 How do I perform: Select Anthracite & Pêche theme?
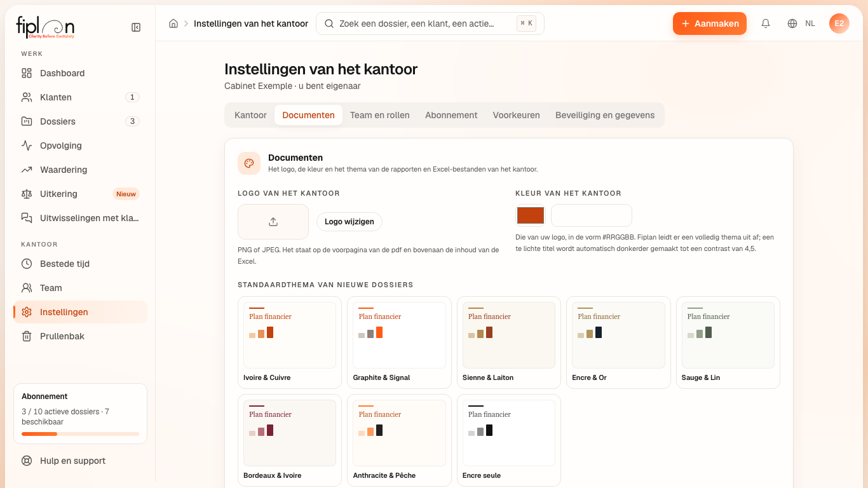coord(399,440)
